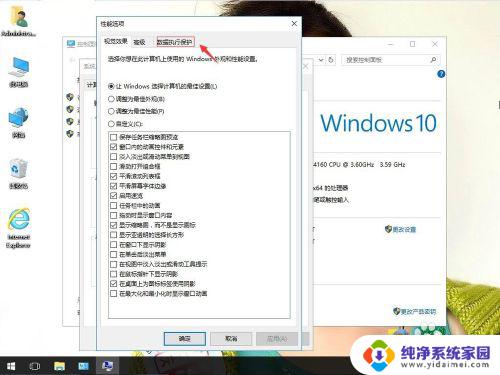Open the Administrator folder desktop icon
This screenshot has height=375, width=500.
19,21
